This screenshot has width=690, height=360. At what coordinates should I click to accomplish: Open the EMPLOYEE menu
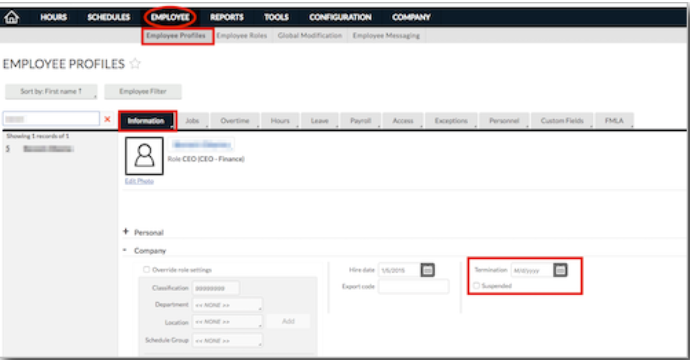point(170,17)
